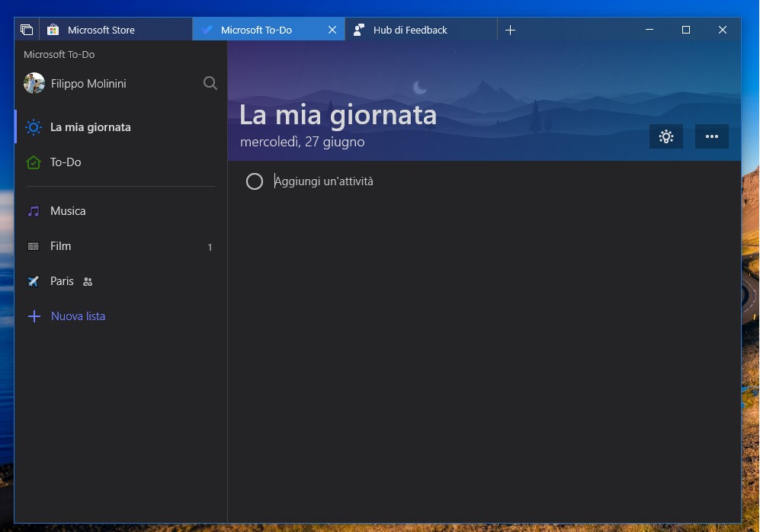The height and width of the screenshot is (532, 760).
Task: Open a new tab with plus button
Action: (510, 30)
